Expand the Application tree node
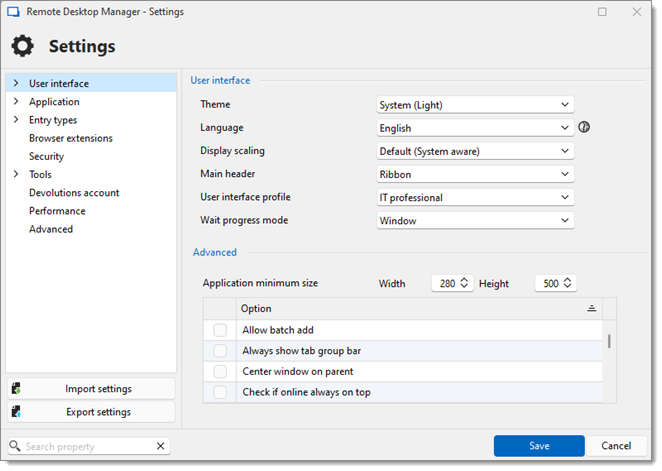Screen dimensions: 662x471 [16, 101]
